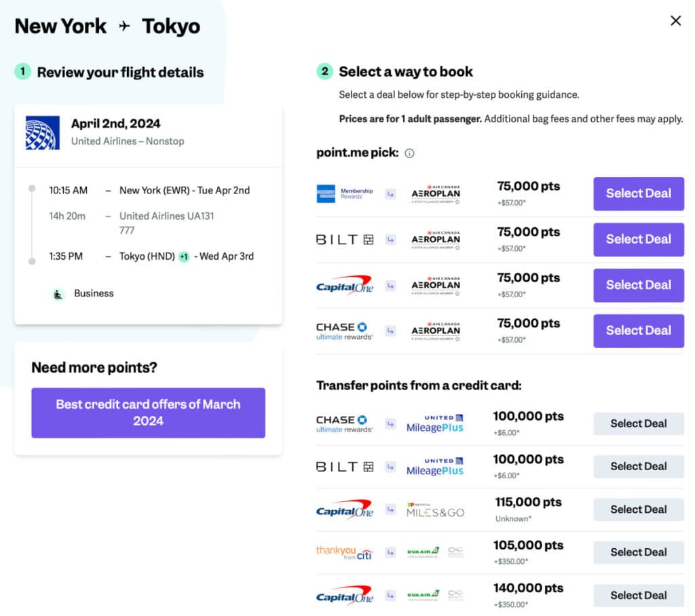Click the point.me pick info icon
Image resolution: width=695 pixels, height=616 pixels.
point(409,153)
